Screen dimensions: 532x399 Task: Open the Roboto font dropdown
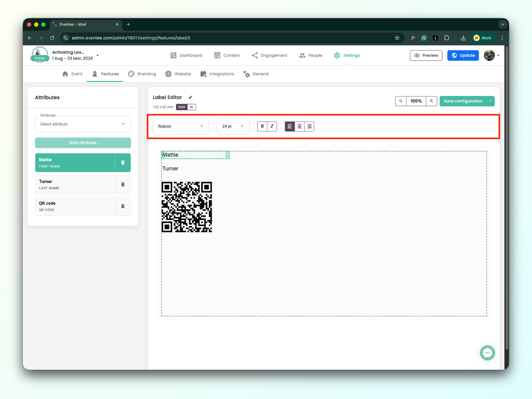point(181,126)
